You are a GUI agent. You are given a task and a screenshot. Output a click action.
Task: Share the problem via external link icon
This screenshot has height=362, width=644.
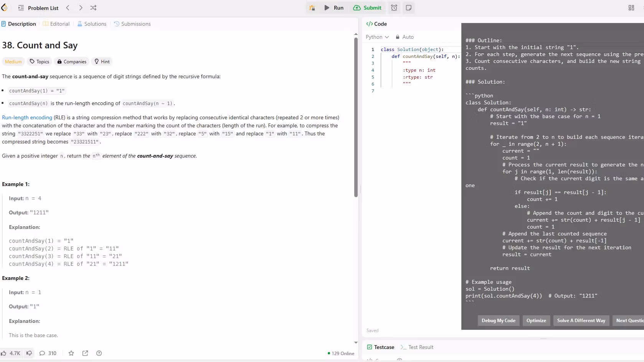coord(85,353)
